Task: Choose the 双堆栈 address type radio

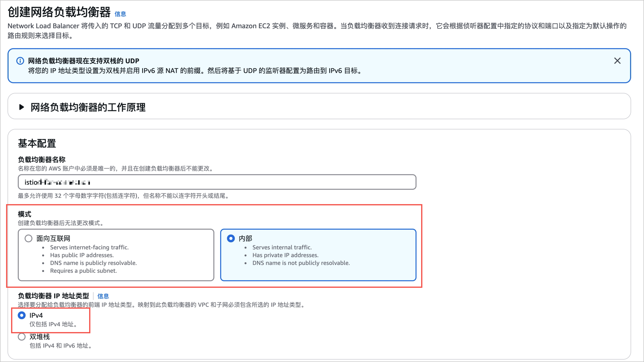Action: [22, 337]
